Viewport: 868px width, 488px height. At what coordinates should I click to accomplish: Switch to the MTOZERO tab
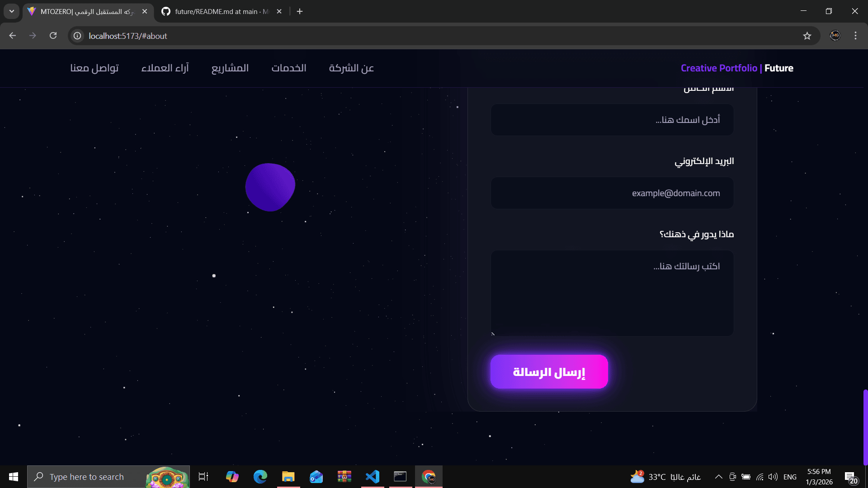pos(88,12)
